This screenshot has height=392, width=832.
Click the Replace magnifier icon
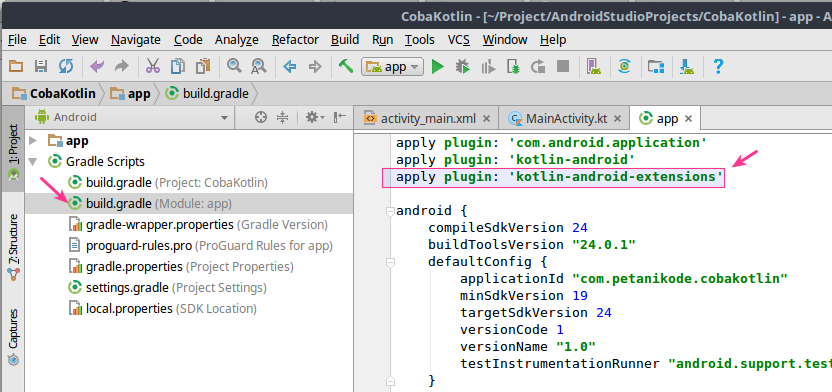coord(258,66)
